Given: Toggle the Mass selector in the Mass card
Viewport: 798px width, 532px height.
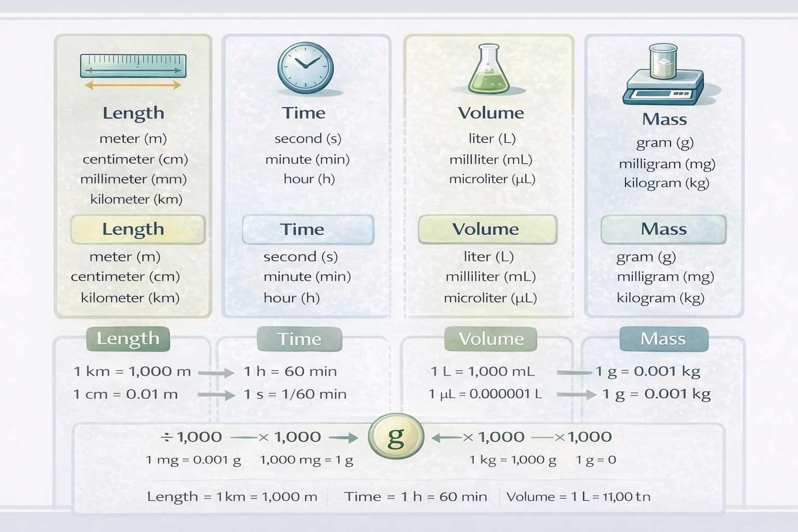Looking at the screenshot, I should pos(663,229).
